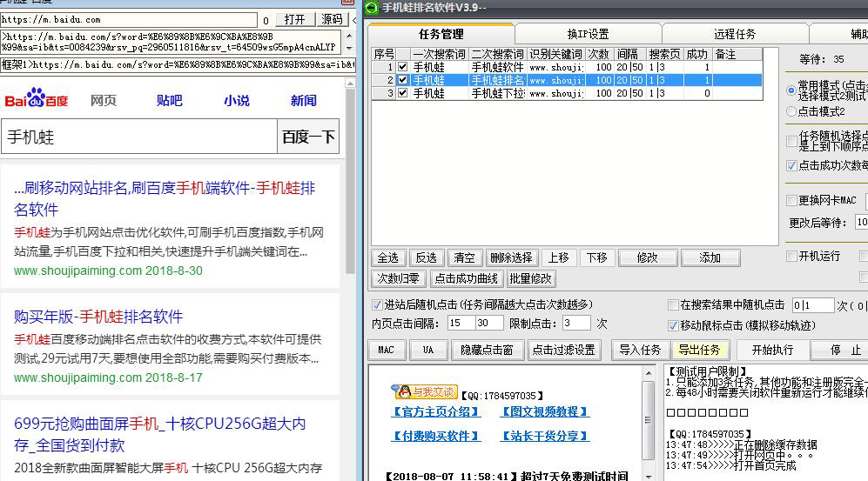Click the Baidu logo in the browser
Image resolution: width=868 pixels, height=481 pixels.
click(37, 99)
